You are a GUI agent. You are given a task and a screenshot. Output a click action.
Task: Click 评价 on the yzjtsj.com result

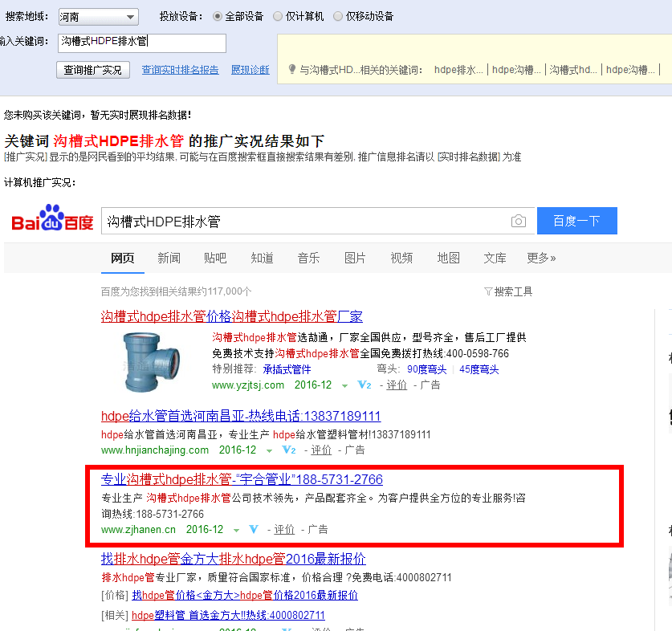(397, 385)
